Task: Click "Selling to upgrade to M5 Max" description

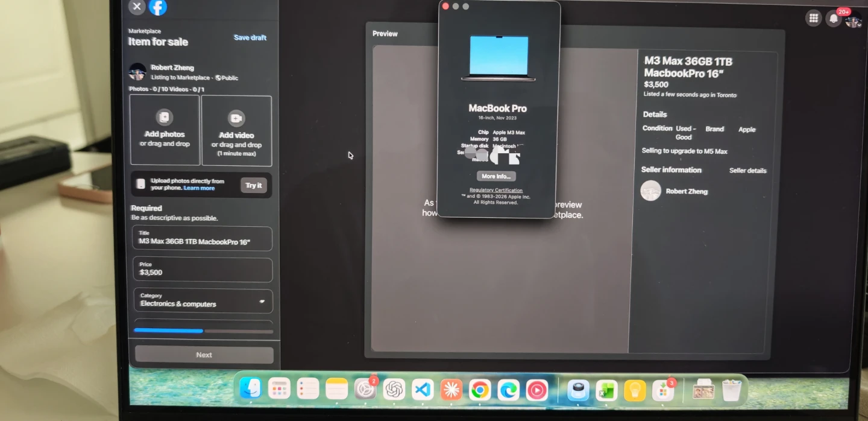Action: coord(685,151)
